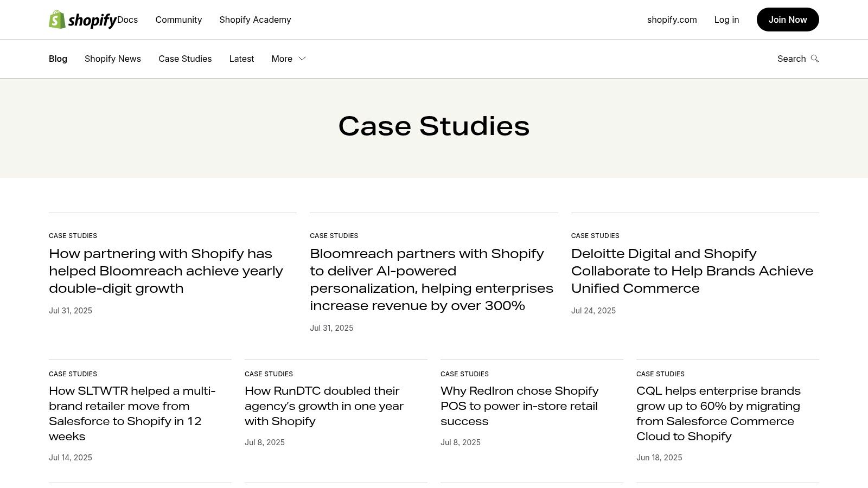Open the Community link in header
This screenshot has height=488, width=868.
click(178, 20)
